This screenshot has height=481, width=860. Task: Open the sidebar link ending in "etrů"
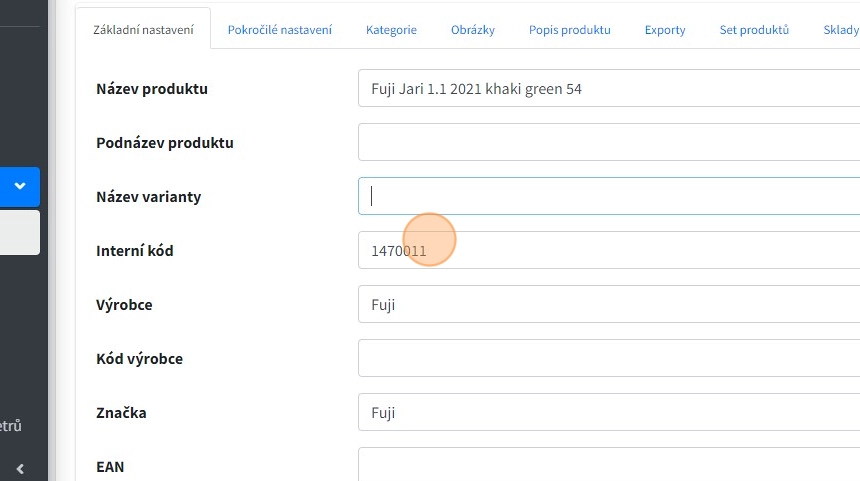pos(10,425)
